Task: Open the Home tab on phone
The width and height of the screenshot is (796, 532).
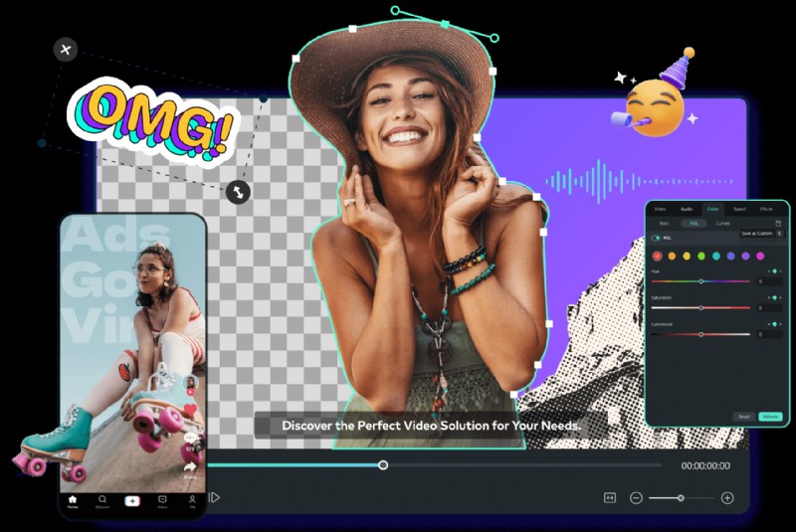Action: [73, 501]
